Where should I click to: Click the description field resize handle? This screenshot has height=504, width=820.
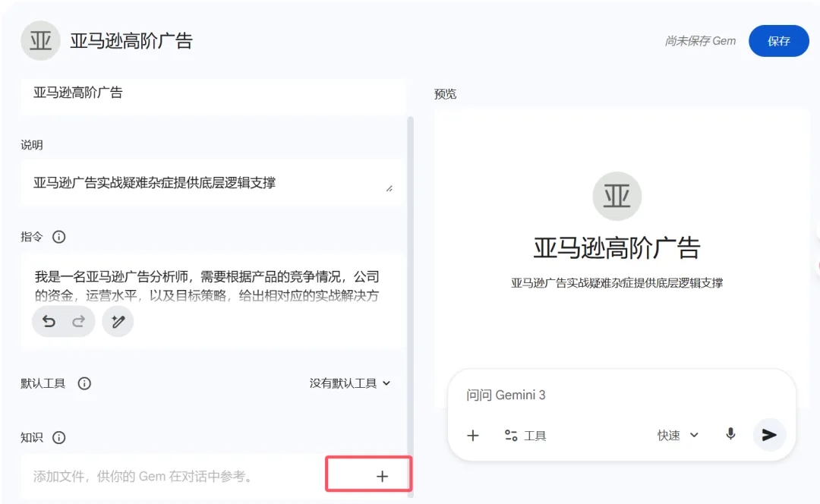coord(389,188)
